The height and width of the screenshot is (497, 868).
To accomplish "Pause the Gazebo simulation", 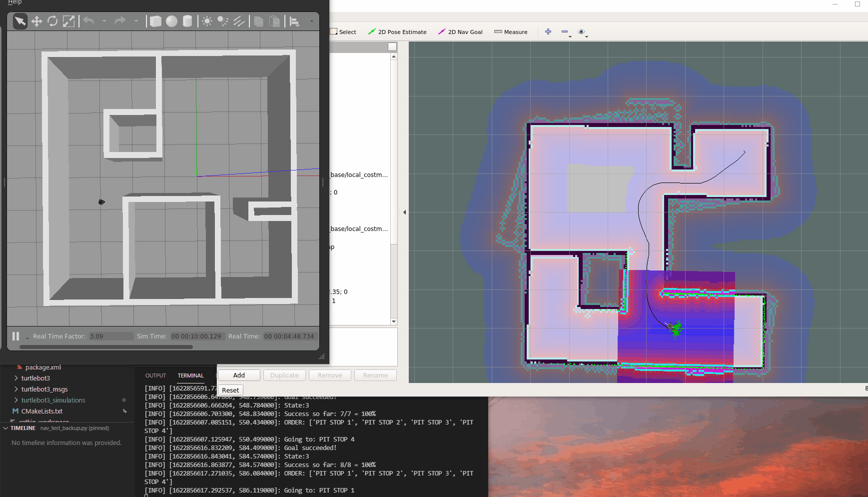I will pos(15,336).
